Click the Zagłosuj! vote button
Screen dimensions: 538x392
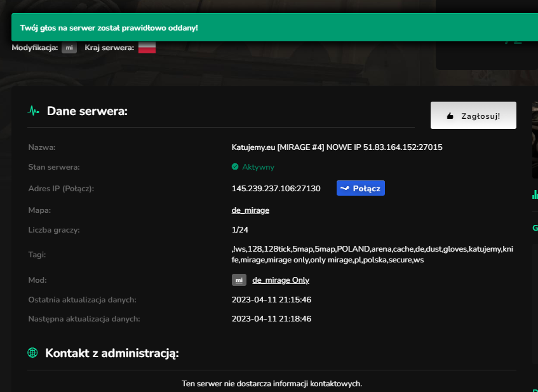[473, 116]
